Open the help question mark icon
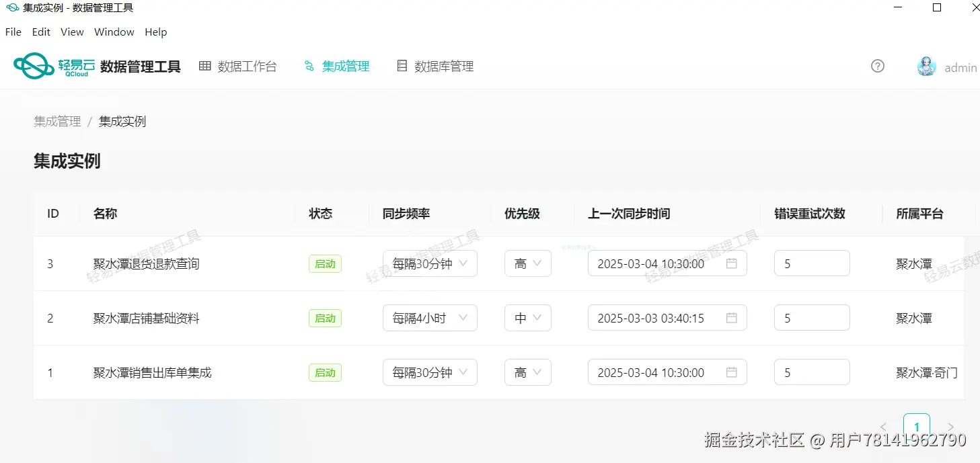The image size is (980, 463). tap(877, 66)
